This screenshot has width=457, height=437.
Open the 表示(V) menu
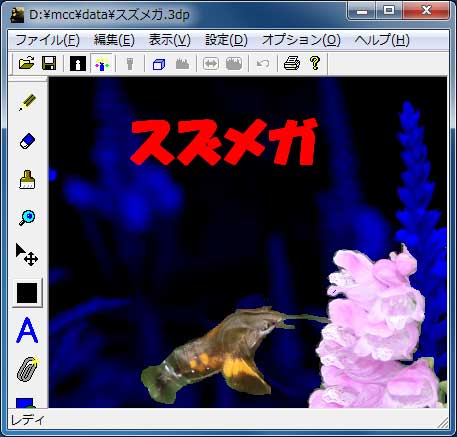[x=169, y=40]
